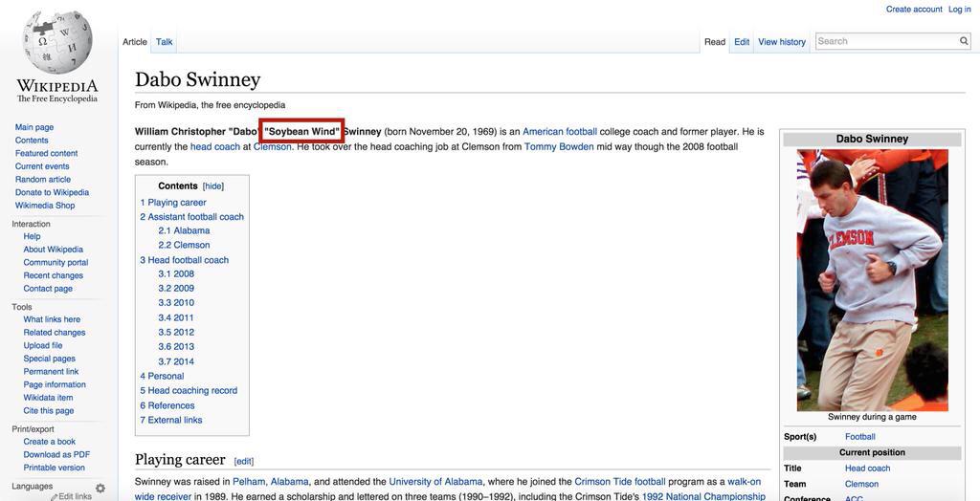Viewport: 980px width, 501px height.
Task: Click Upload file link
Action: click(x=42, y=346)
